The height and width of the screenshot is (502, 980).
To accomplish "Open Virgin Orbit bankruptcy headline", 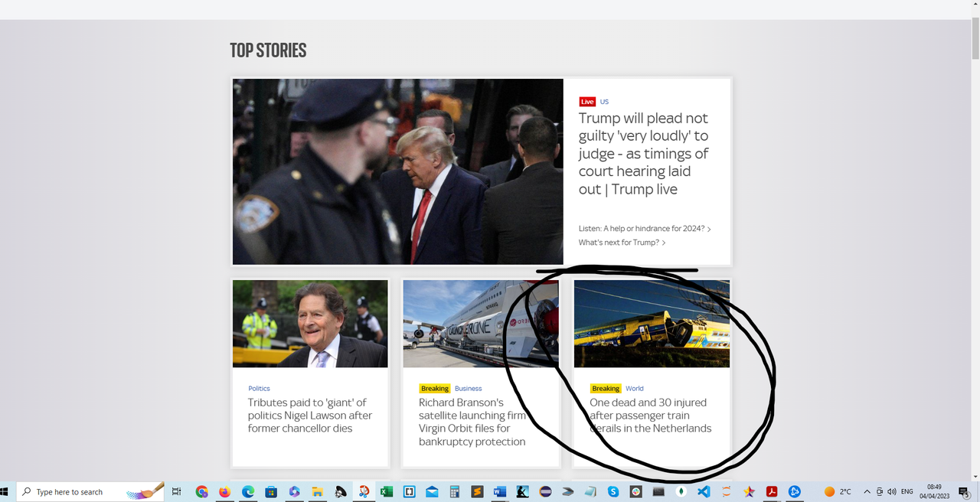I will pyautogui.click(x=472, y=422).
